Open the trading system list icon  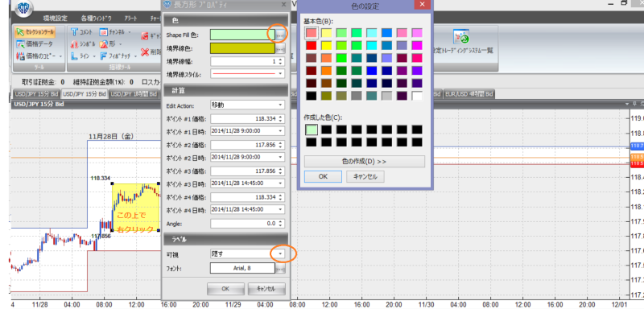point(460,36)
